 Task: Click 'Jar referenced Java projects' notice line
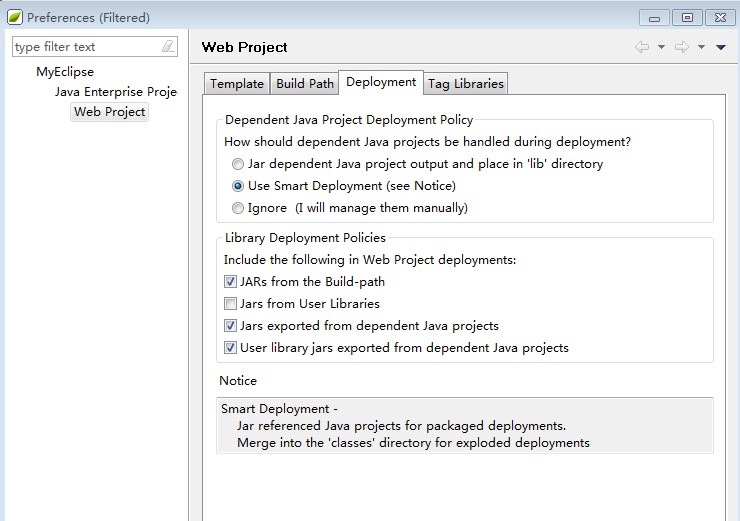(401, 426)
